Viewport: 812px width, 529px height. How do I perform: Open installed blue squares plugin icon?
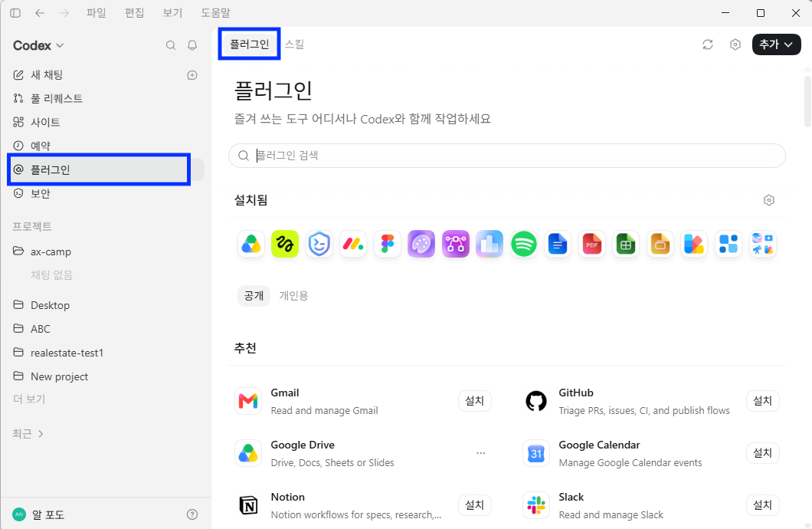coord(728,244)
